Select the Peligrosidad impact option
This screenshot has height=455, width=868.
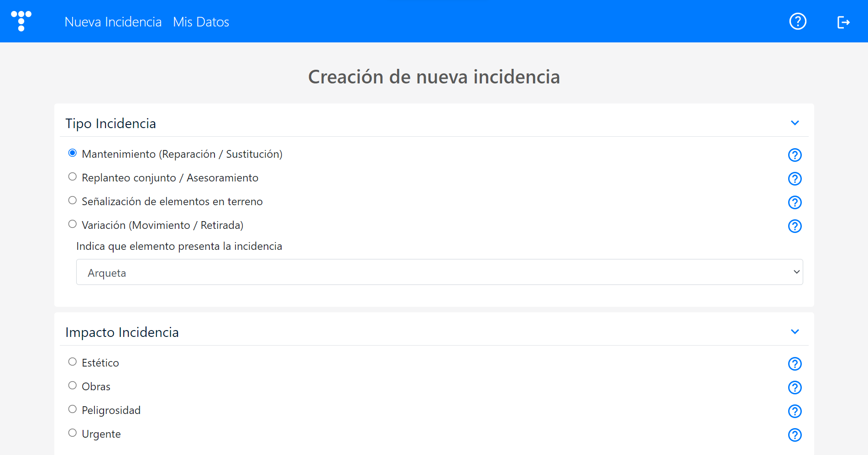point(72,408)
